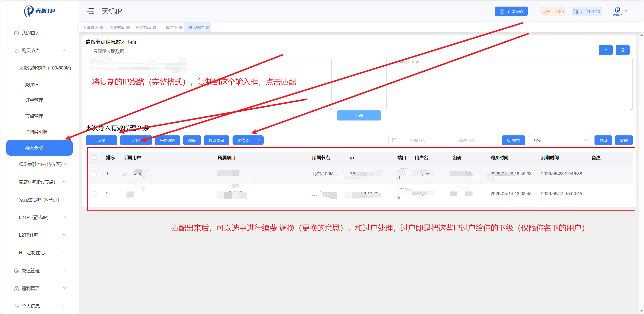Click the 匹配失败的数据 text area
Viewport: 644px width, 314px height.
(509, 84)
